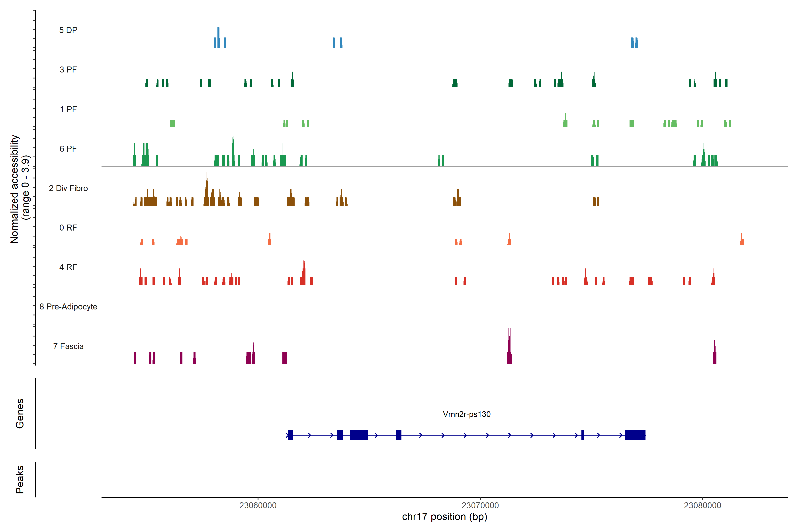Click the 6 PF track label

[x=68, y=149]
